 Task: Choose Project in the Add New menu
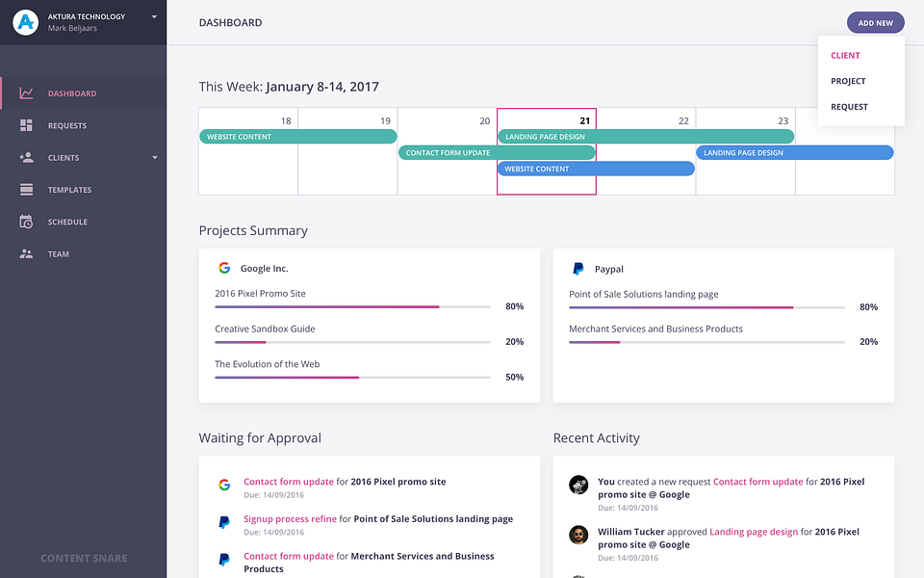coord(849,81)
